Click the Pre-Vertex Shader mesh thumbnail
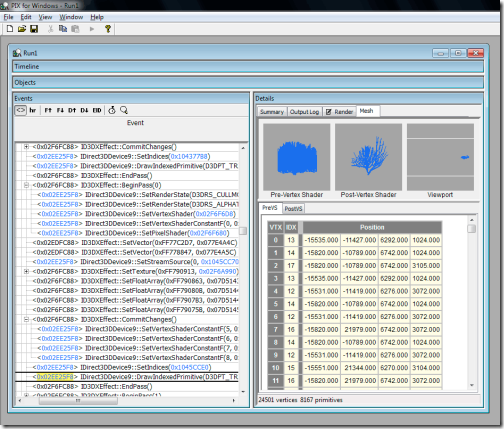The image size is (504, 429). [x=297, y=157]
